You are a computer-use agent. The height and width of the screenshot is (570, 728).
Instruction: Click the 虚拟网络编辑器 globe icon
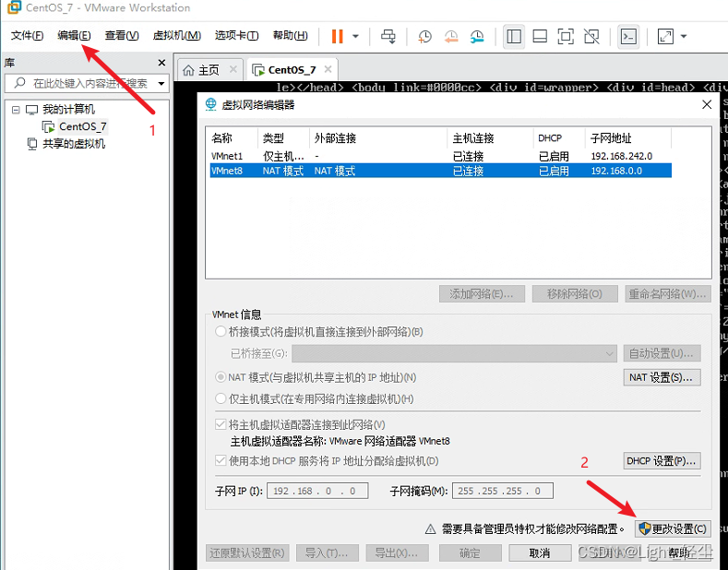[210, 104]
